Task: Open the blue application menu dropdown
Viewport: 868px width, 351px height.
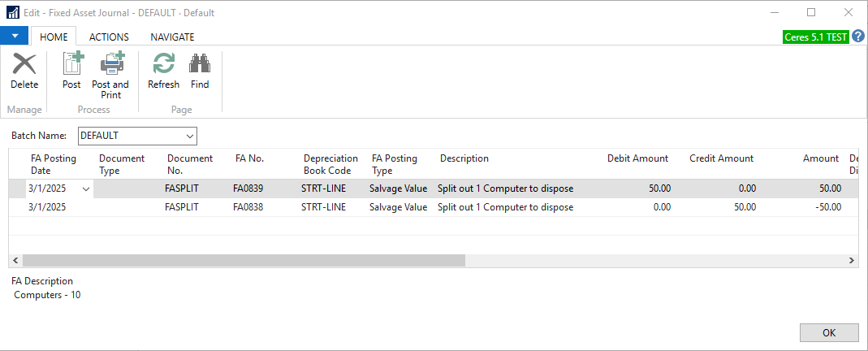Action: coord(15,37)
